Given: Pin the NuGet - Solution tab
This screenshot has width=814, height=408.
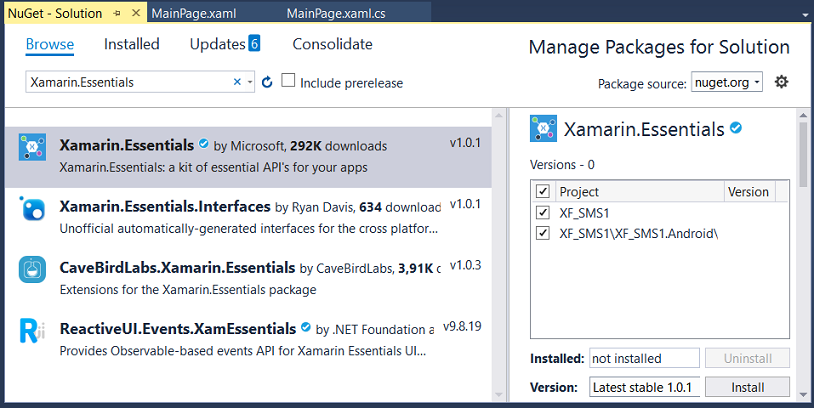Looking at the screenshot, I should [117, 13].
